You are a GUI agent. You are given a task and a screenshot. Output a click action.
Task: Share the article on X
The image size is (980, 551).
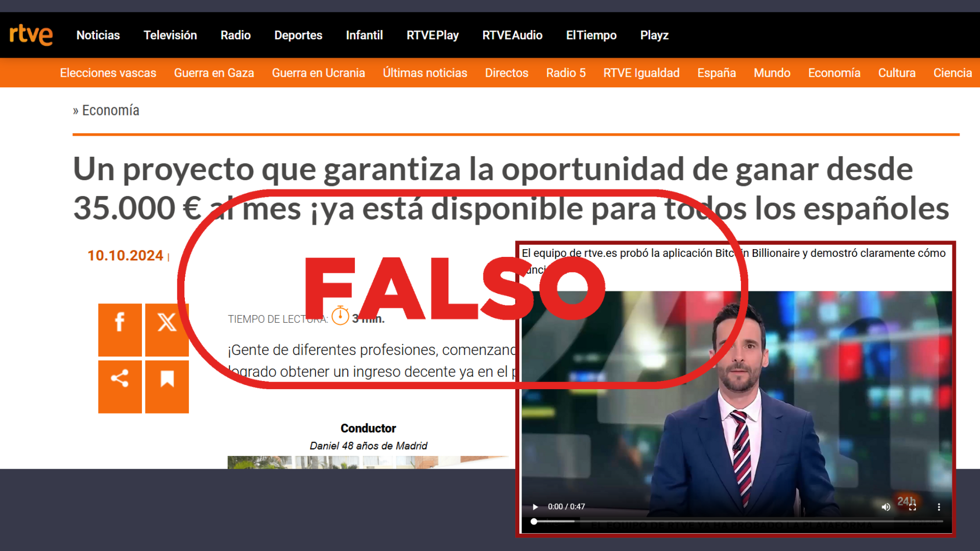(x=166, y=322)
